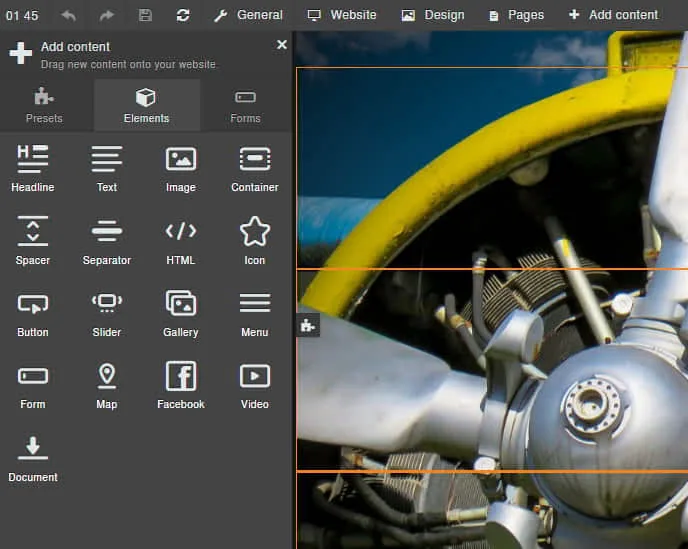Click Add content in top bar
The width and height of the screenshot is (688, 549).
[x=614, y=15]
